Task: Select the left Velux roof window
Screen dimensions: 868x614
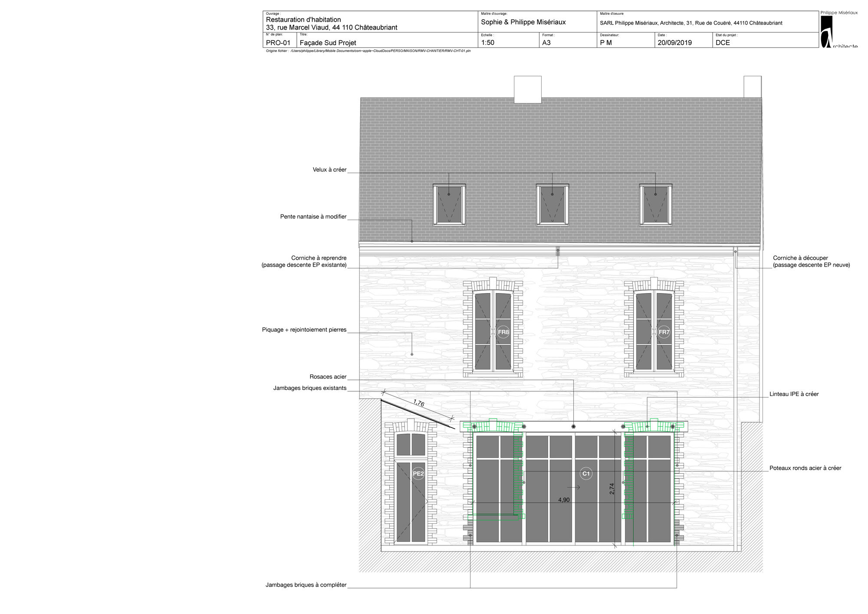Action: (449, 205)
